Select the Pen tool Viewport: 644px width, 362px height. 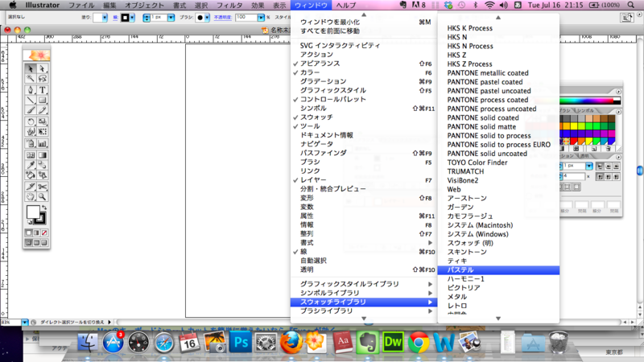coord(31,90)
